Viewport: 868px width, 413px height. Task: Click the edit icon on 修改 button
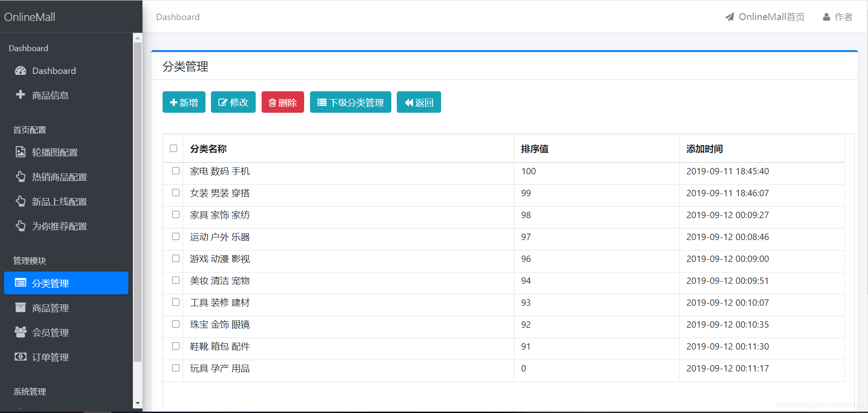pyautogui.click(x=223, y=102)
